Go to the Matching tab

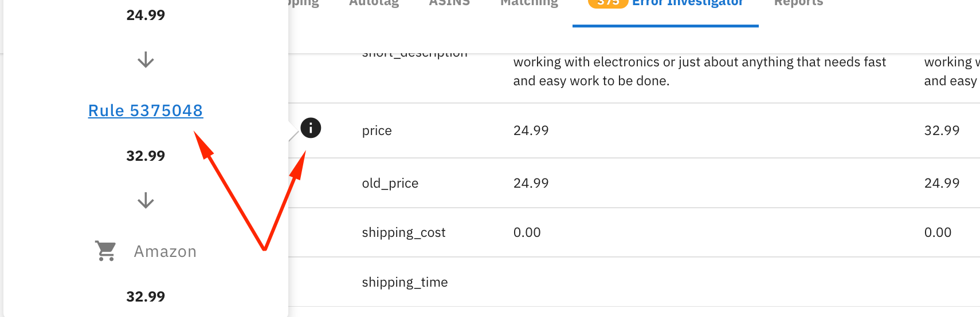[x=529, y=3]
